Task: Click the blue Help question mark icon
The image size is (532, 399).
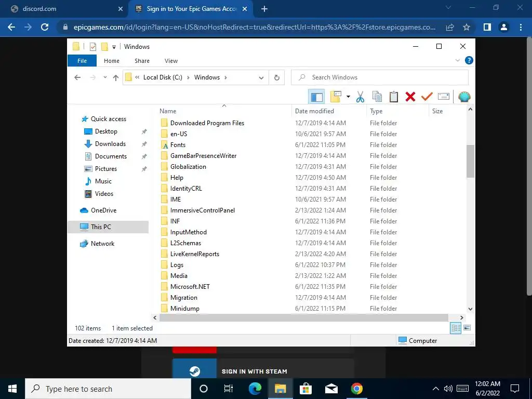Action: click(x=469, y=60)
